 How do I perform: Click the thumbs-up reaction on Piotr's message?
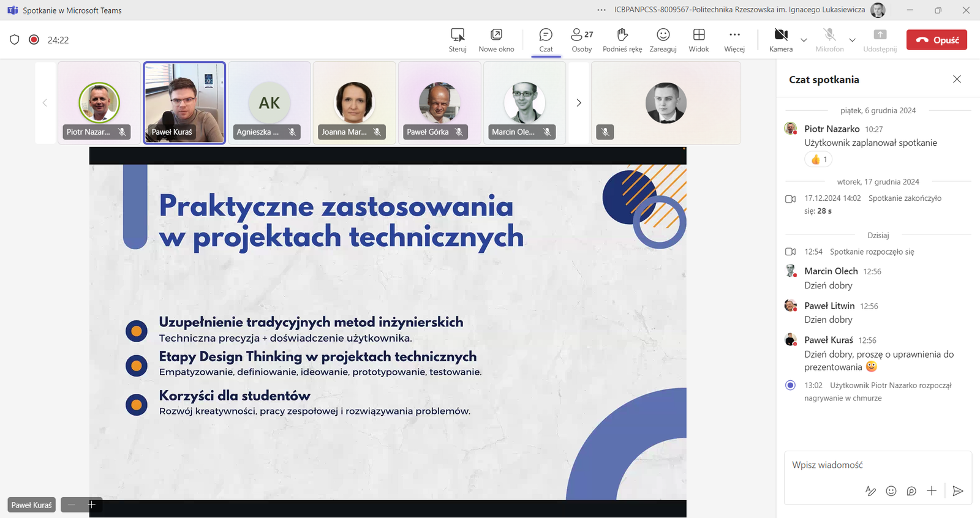coord(818,160)
